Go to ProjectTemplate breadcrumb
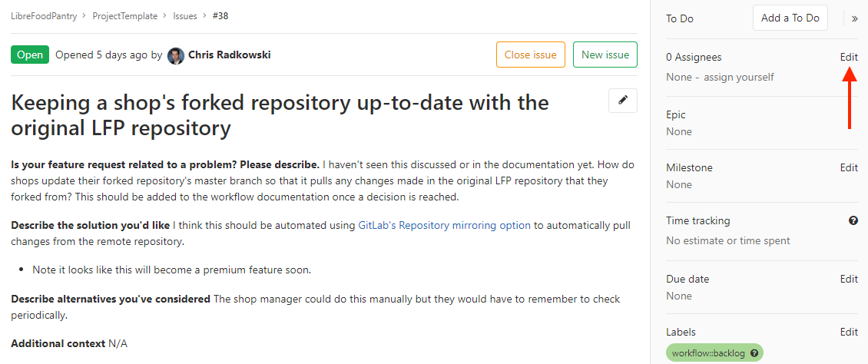This screenshot has width=868, height=364. pyautogui.click(x=124, y=16)
